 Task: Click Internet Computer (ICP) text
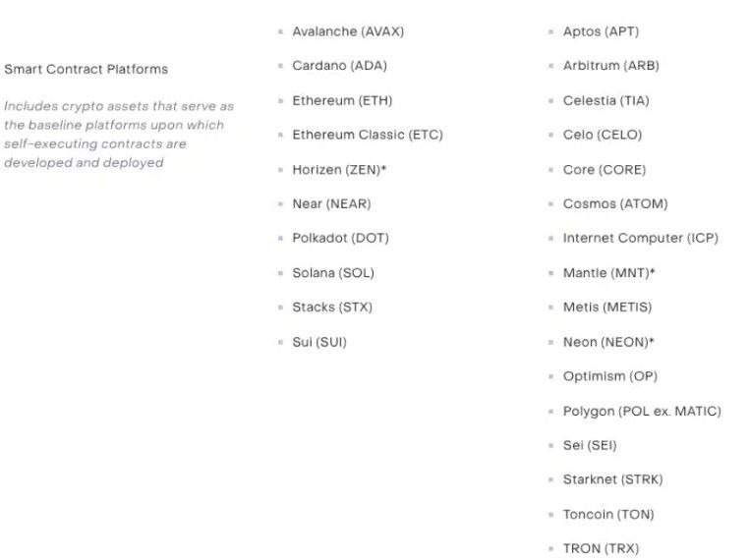[641, 238]
